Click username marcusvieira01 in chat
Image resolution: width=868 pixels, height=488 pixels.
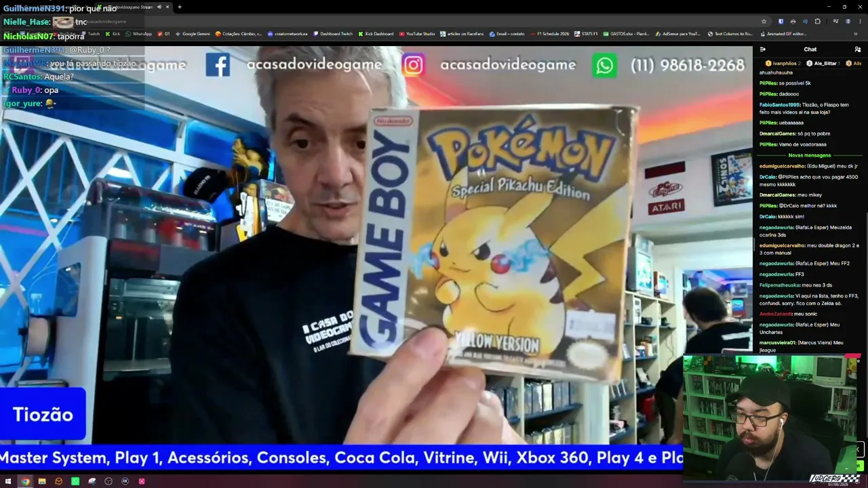[x=778, y=343]
